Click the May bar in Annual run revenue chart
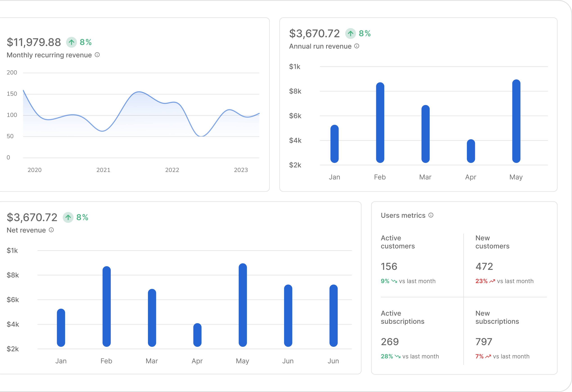This screenshot has height=392, width=572. pos(516,121)
